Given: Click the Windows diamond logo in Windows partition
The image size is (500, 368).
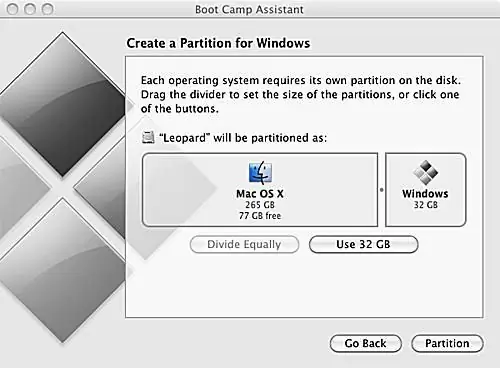Looking at the screenshot, I should click(425, 172).
